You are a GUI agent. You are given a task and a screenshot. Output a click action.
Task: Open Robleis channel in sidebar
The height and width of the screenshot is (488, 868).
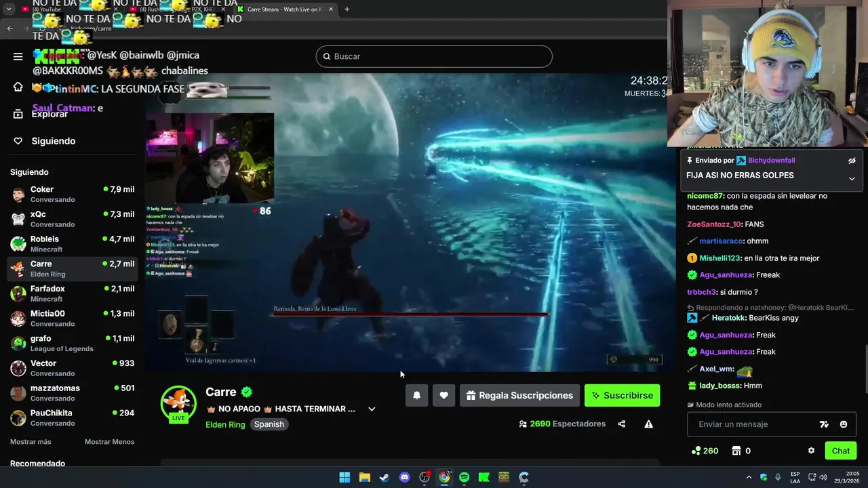72,244
